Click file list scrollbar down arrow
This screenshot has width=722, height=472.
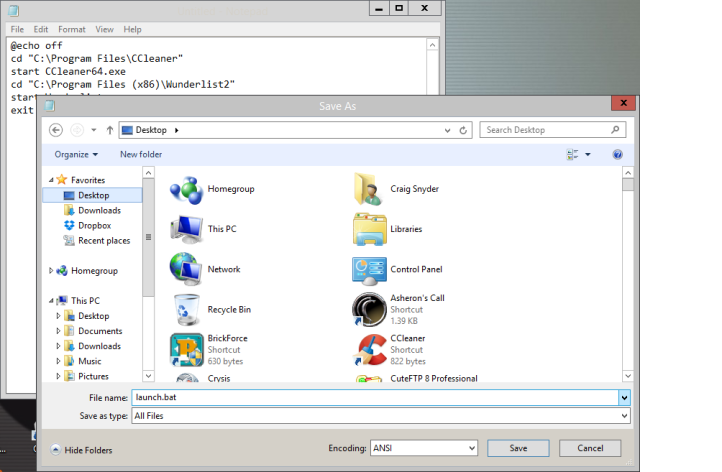pos(628,376)
